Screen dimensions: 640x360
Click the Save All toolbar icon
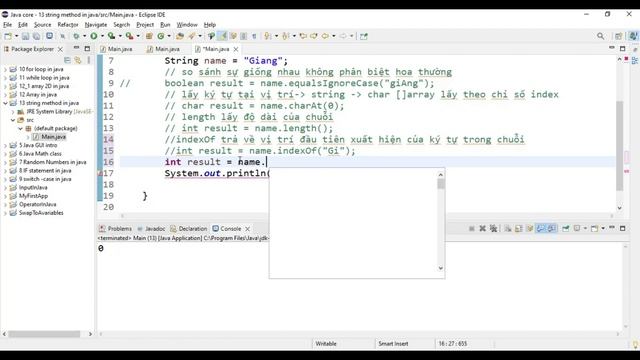point(36,36)
